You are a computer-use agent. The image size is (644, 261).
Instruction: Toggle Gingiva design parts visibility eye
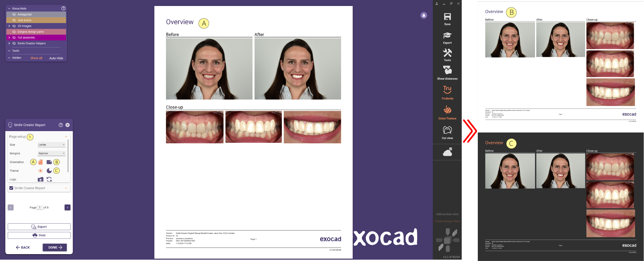click(14, 32)
